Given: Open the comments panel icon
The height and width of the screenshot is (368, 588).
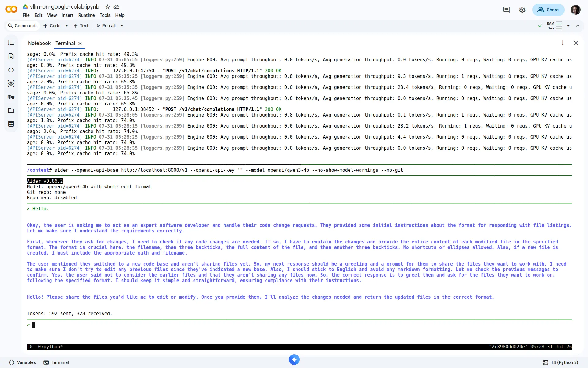Looking at the screenshot, I should coord(507,10).
